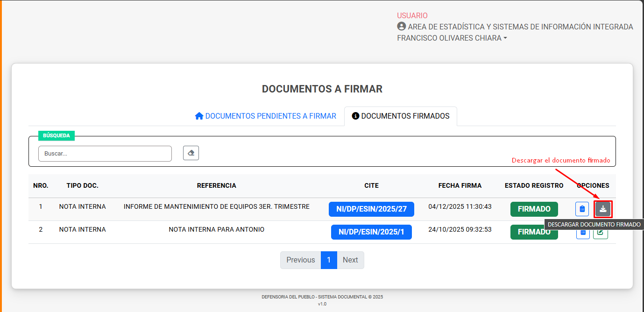Open cite NI/DP/ESIN/2025/1
The height and width of the screenshot is (312, 644).
coord(371,232)
